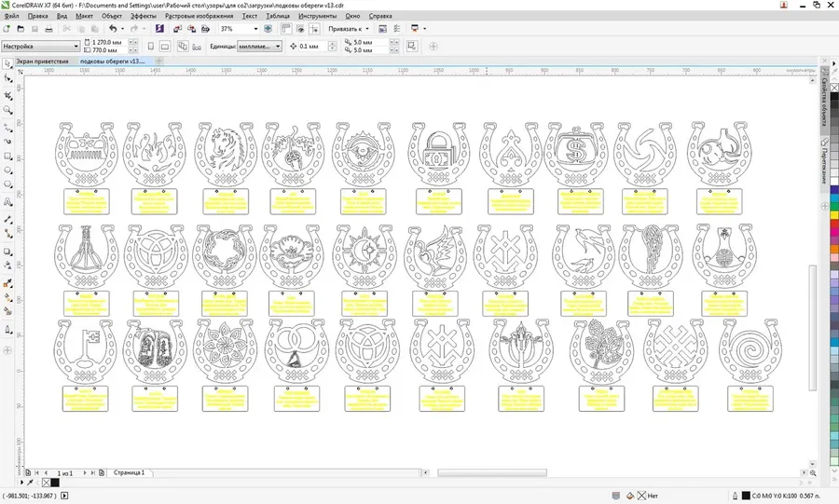Image resolution: width=839 pixels, height=504 pixels.
Task: Open the Привязать к dropdown
Action: [349, 29]
